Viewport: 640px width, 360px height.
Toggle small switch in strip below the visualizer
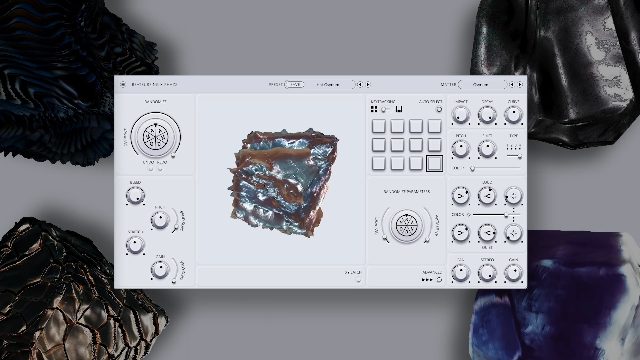pos(358,280)
